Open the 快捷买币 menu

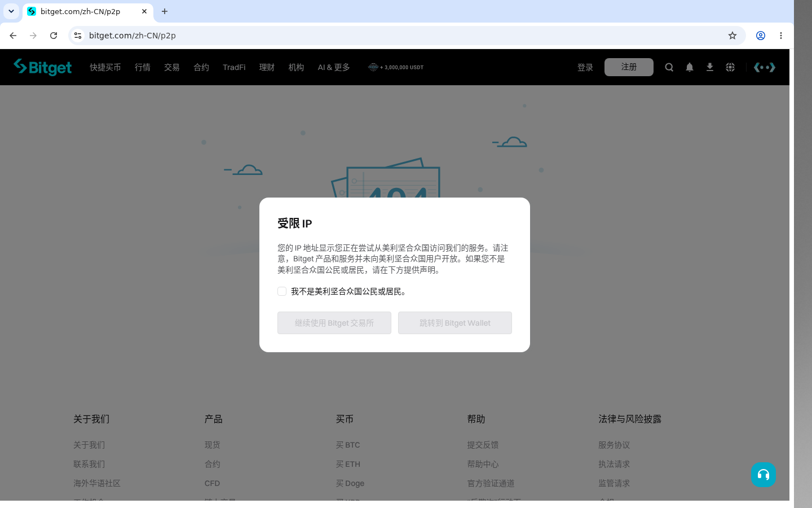(x=105, y=67)
